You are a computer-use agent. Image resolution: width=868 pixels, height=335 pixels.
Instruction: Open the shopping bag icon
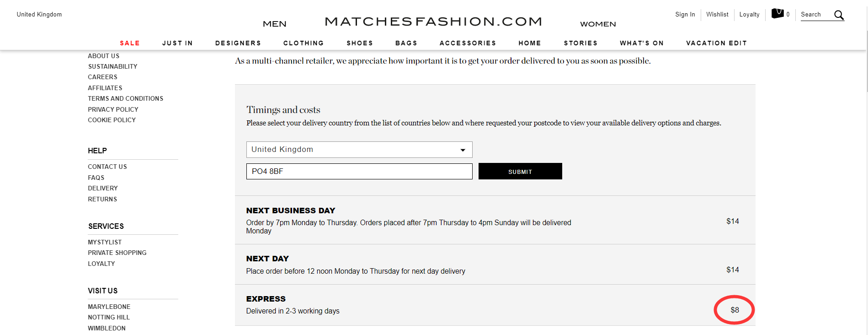(777, 14)
